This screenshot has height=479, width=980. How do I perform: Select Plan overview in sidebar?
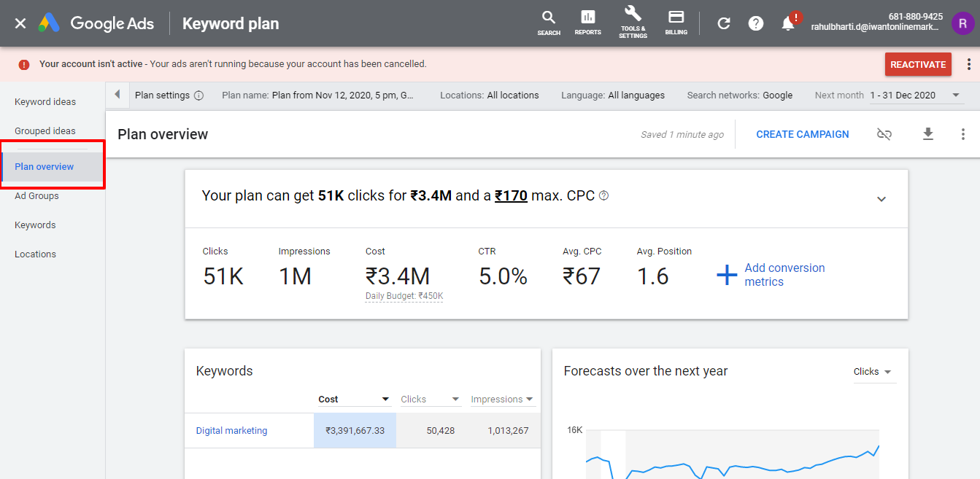click(45, 166)
